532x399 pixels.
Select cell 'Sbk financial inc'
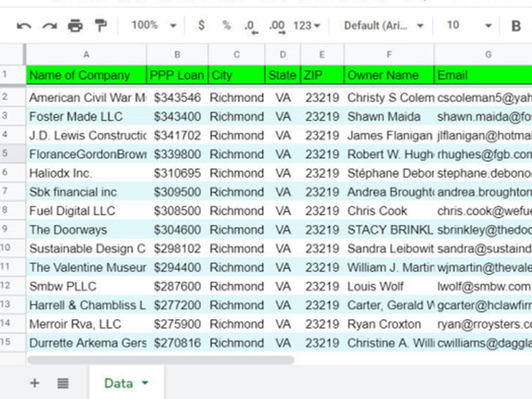pyautogui.click(x=87, y=192)
